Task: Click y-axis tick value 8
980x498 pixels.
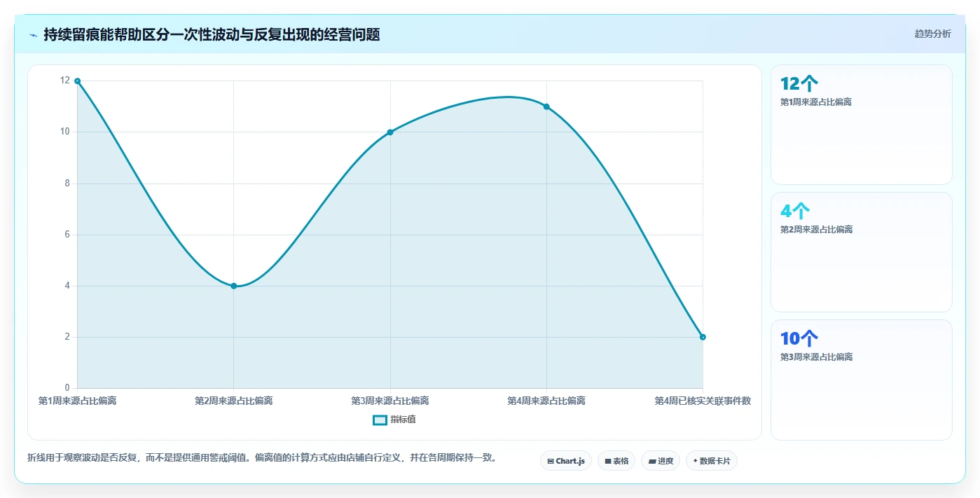Action: click(67, 184)
